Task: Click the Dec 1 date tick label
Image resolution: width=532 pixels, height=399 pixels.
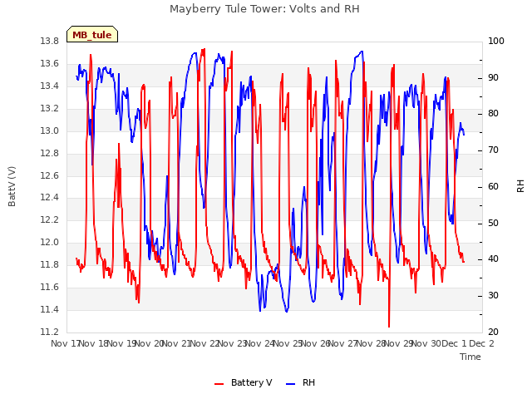Action: [454, 343]
